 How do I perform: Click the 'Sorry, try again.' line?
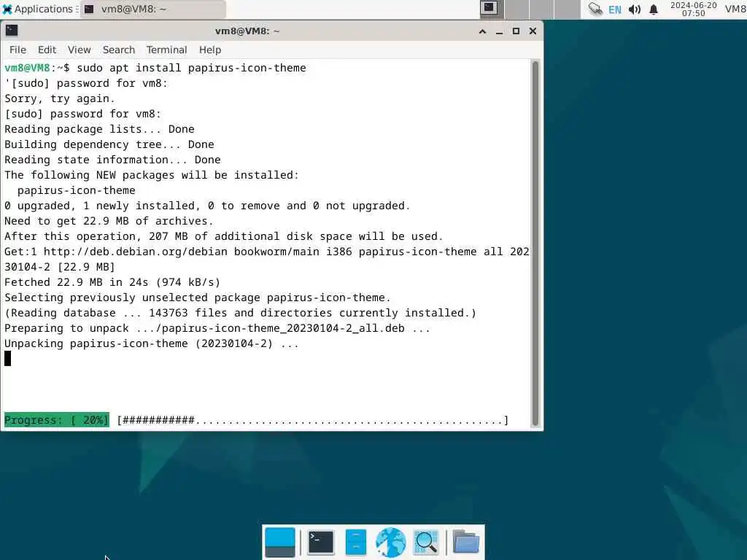(x=60, y=98)
